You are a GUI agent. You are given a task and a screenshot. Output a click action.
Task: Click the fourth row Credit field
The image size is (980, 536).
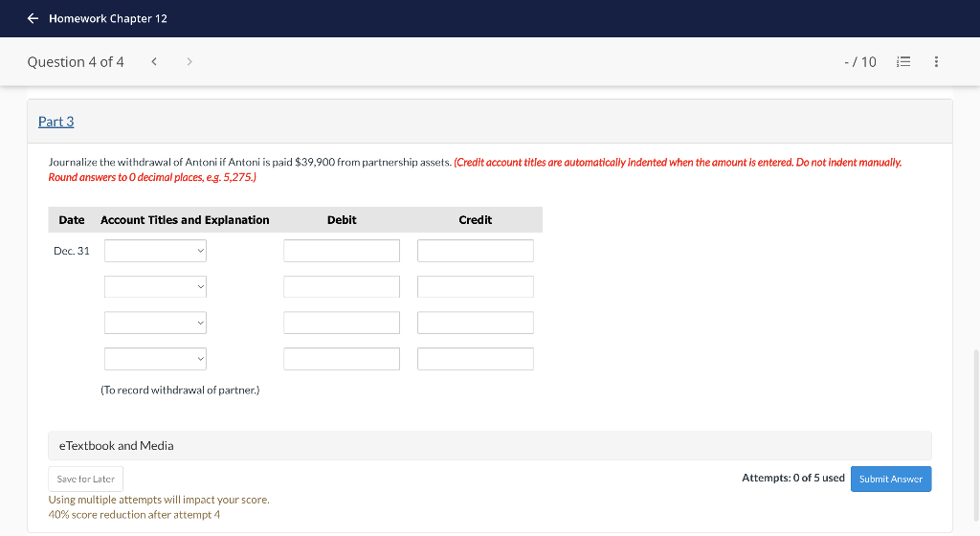476,359
